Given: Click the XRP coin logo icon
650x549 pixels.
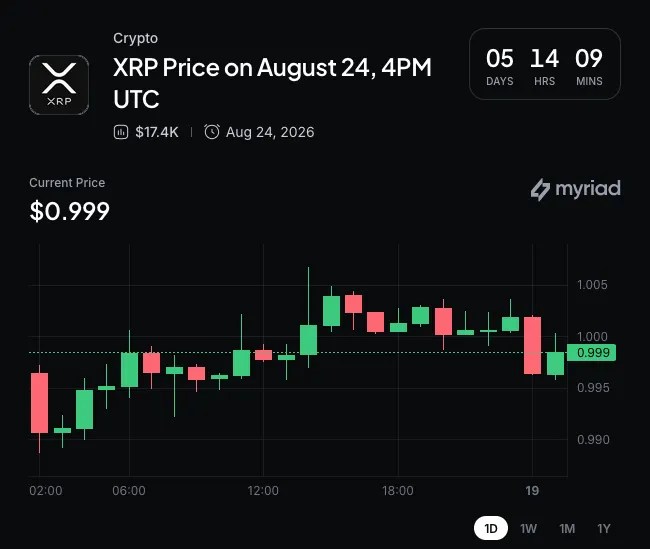Looking at the screenshot, I should click(x=59, y=85).
